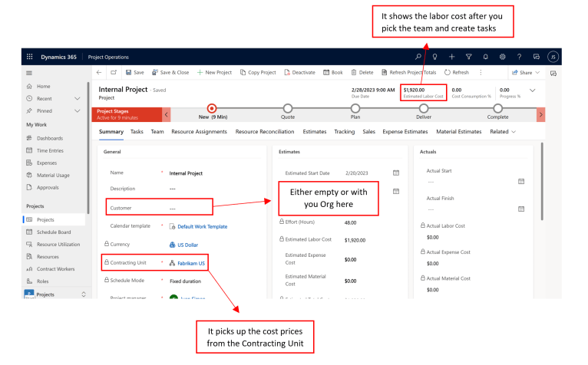This screenshot has height=365, width=588.
Task: Click the help question mark icon
Action: (x=520, y=57)
